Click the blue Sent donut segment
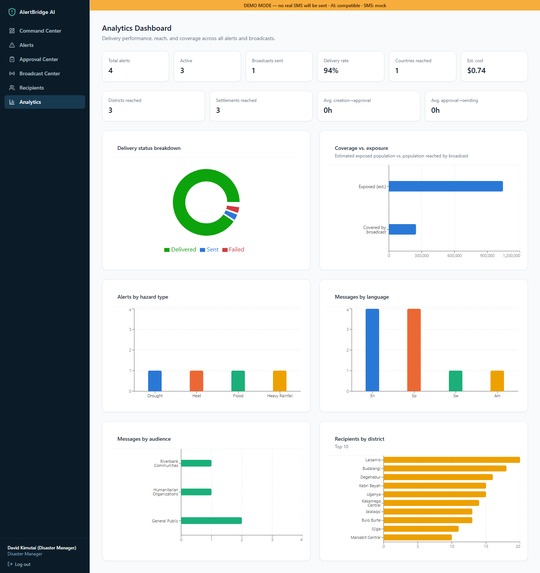540x573 pixels. point(231,215)
